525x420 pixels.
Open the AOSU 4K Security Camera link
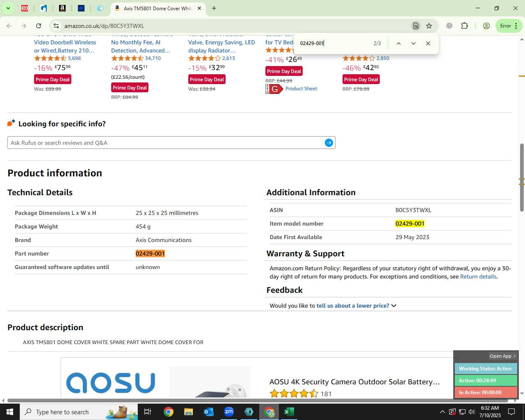click(354, 382)
